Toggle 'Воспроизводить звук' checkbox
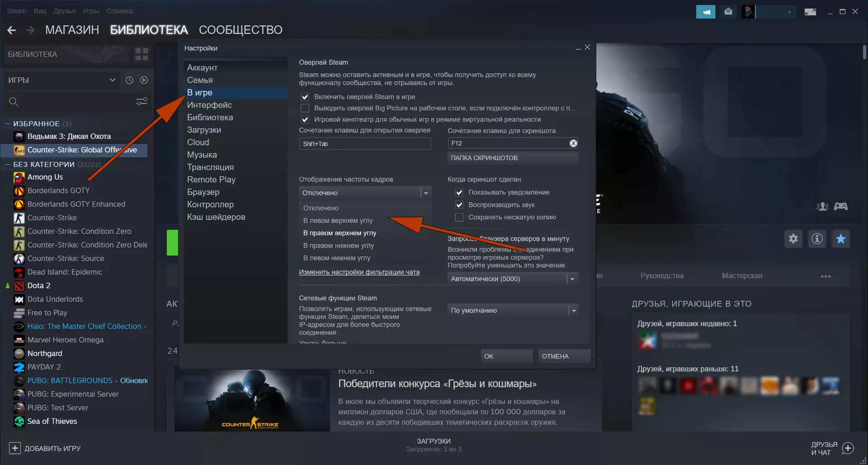The height and width of the screenshot is (465, 868). click(459, 205)
